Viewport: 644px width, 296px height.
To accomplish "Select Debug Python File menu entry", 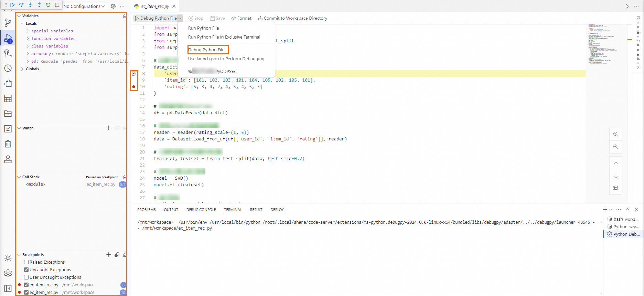I will coord(206,50).
